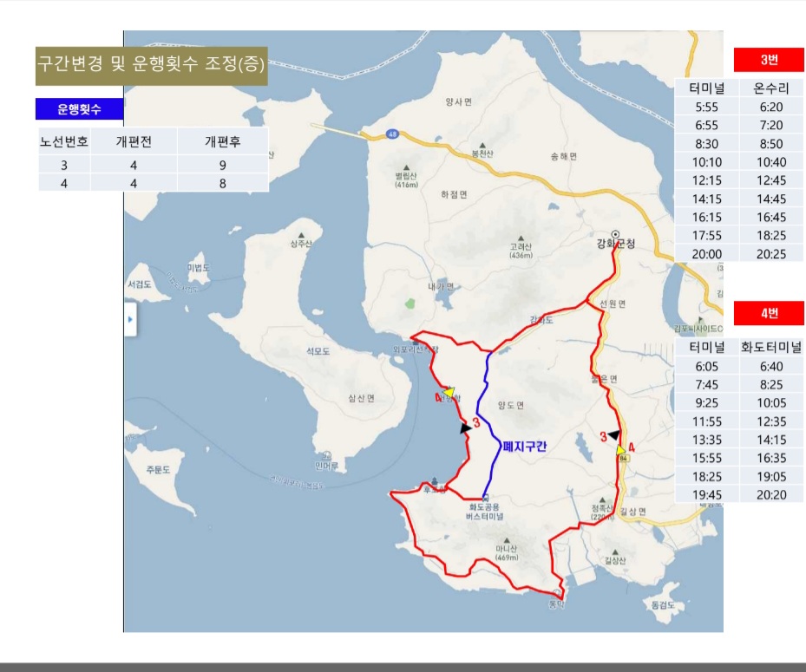Click the blue 폐지구간 route label
The image size is (806, 672).
pyautogui.click(x=524, y=447)
